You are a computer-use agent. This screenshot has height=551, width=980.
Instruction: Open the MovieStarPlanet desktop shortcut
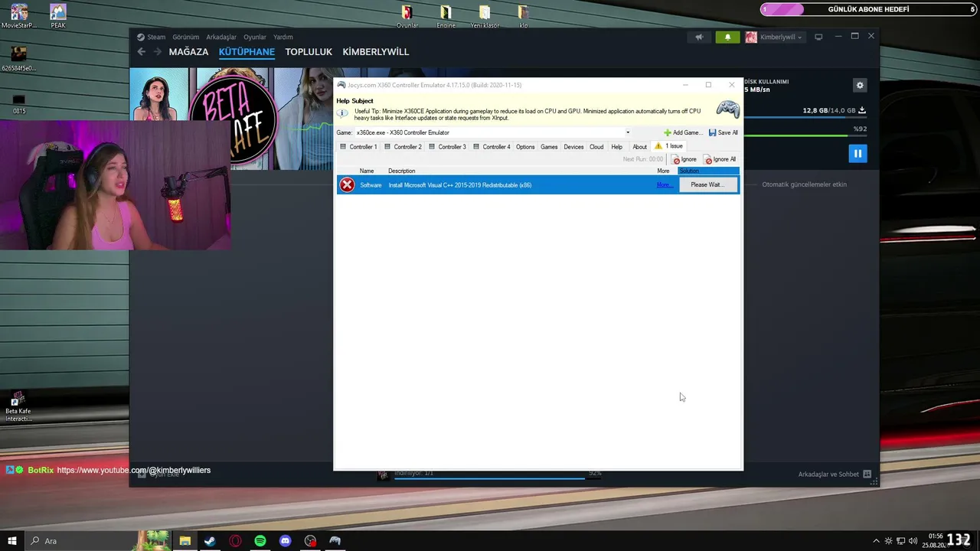click(x=19, y=16)
